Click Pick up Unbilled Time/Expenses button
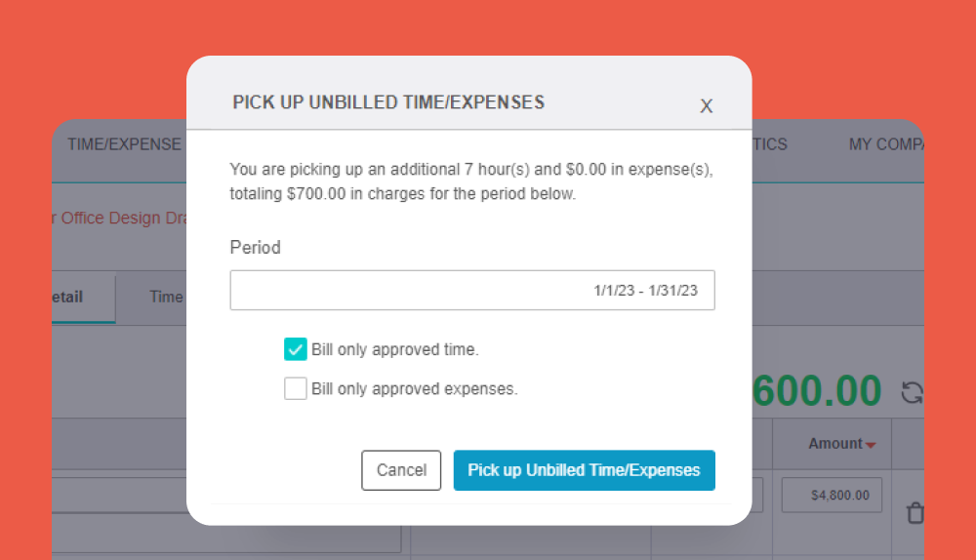The height and width of the screenshot is (560, 976). [584, 470]
